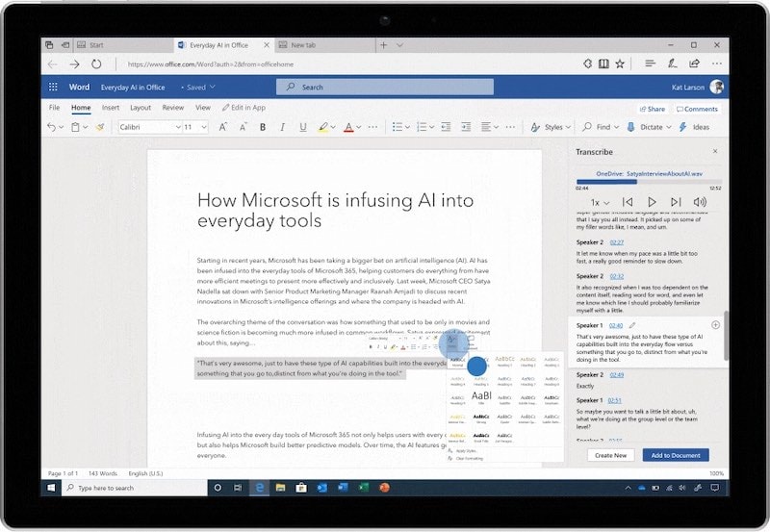Viewport: 770px width, 532px height.
Task: Click the audio volume speaker icon
Action: tap(700, 202)
